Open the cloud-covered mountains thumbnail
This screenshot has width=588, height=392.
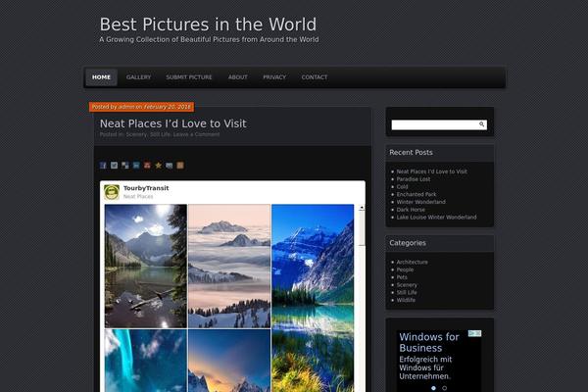point(229,266)
